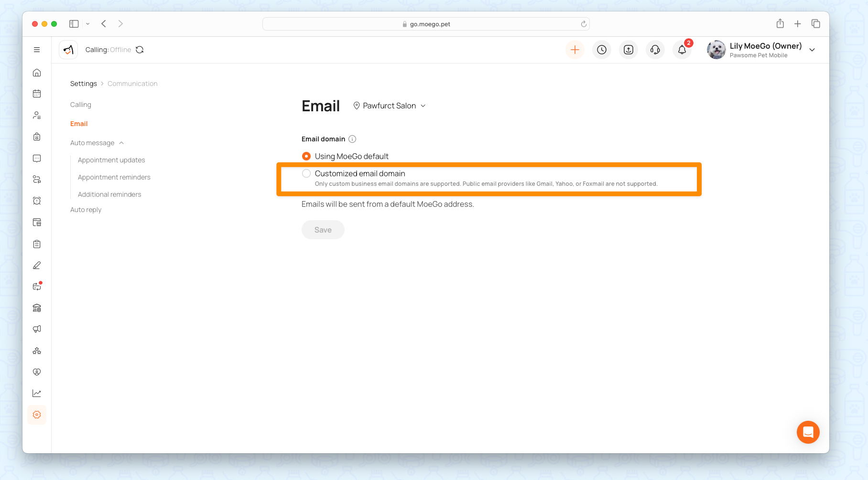Viewport: 868px width, 480px height.
Task: Open the settings gear sidebar icon
Action: click(37, 415)
